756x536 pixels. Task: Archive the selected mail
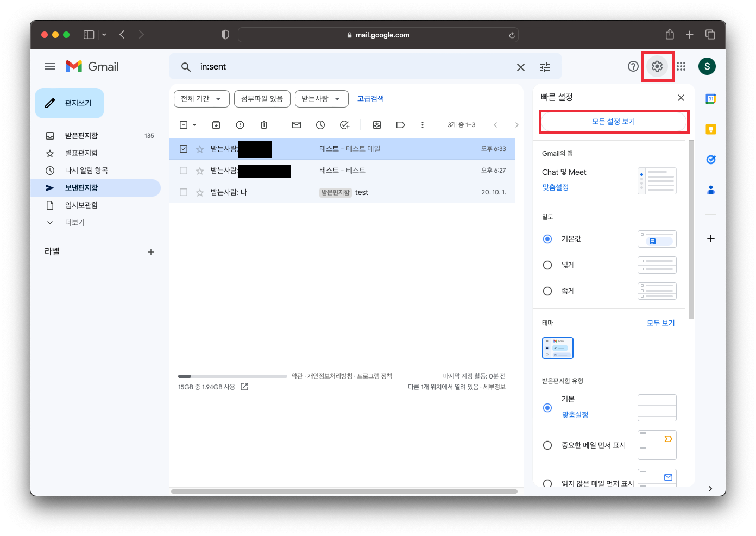(216, 125)
